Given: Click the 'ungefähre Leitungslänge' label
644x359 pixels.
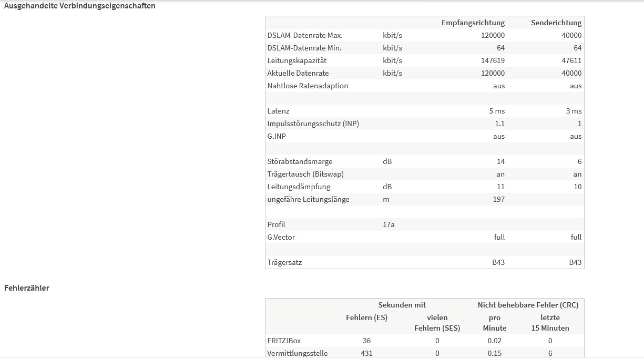Looking at the screenshot, I should 308,199.
